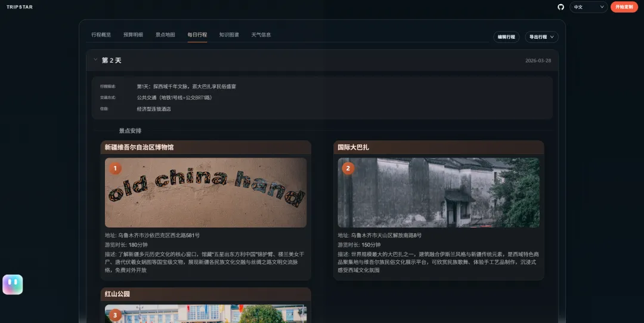Viewport: 644px width, 323px height.
Task: Switch to the 预算明细 tab
Action: tap(133, 35)
